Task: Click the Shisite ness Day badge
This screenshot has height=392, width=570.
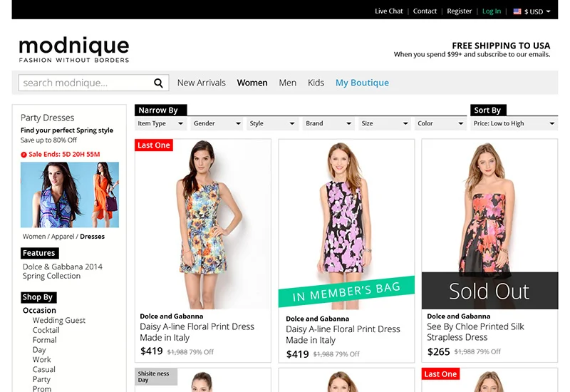Action: click(156, 377)
